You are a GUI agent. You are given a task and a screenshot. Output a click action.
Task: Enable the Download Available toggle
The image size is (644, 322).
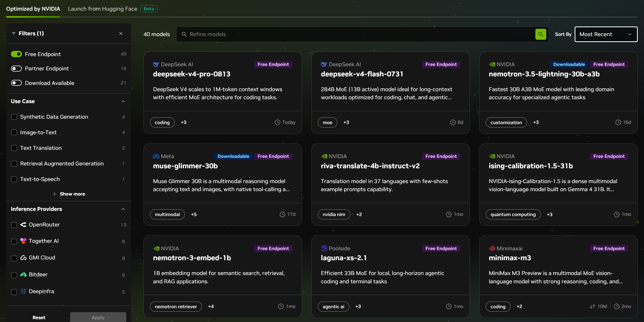pos(16,83)
